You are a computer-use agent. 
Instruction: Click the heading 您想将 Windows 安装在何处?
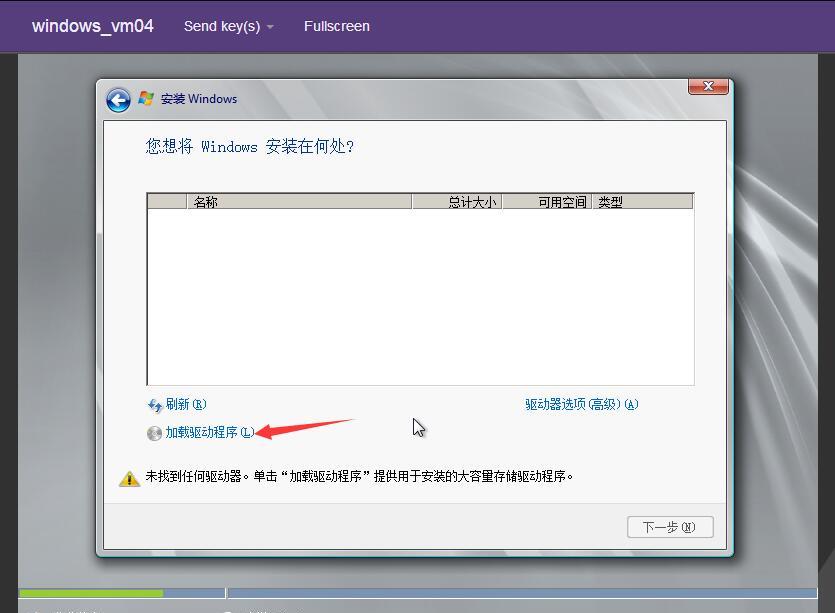coord(250,146)
